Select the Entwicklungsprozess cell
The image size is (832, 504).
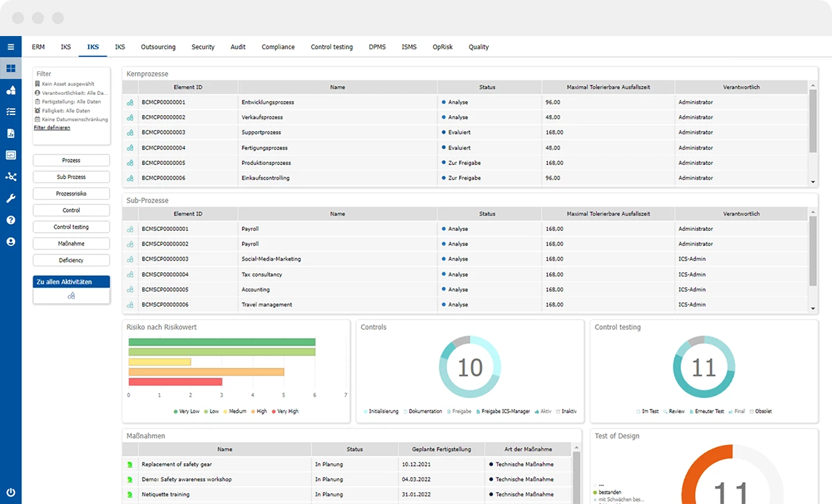pyautogui.click(x=338, y=103)
